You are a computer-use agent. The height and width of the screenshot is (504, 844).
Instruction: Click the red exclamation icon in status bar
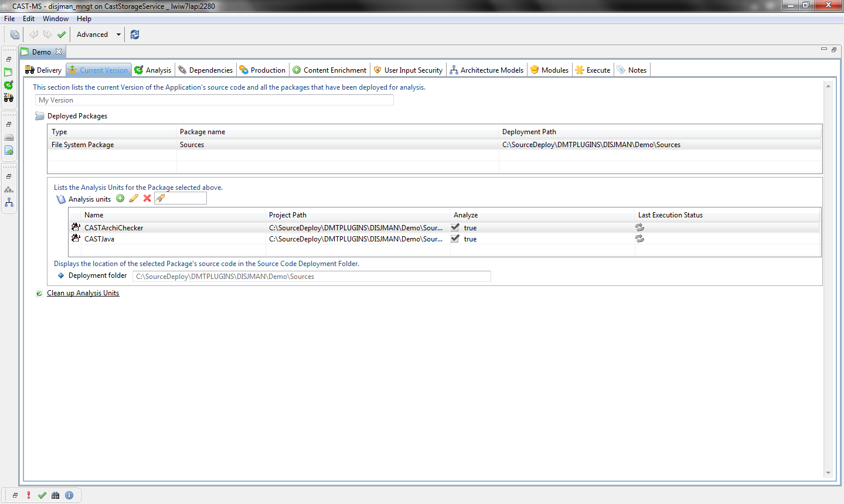(x=29, y=495)
